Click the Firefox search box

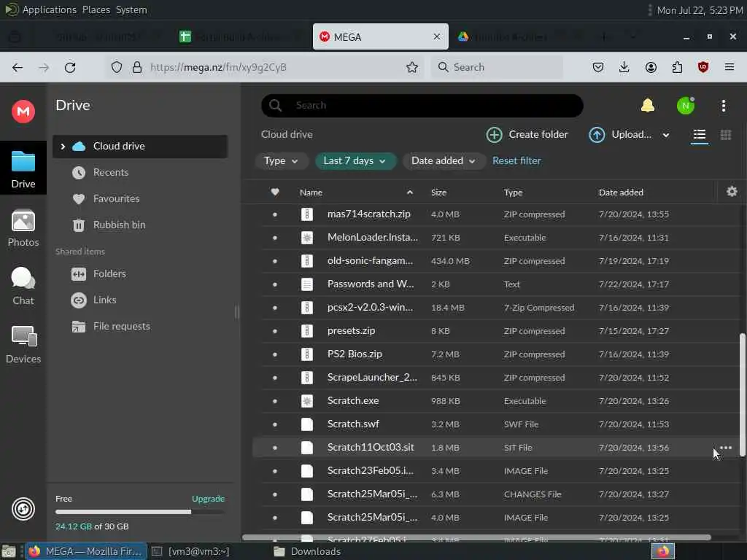(x=497, y=67)
